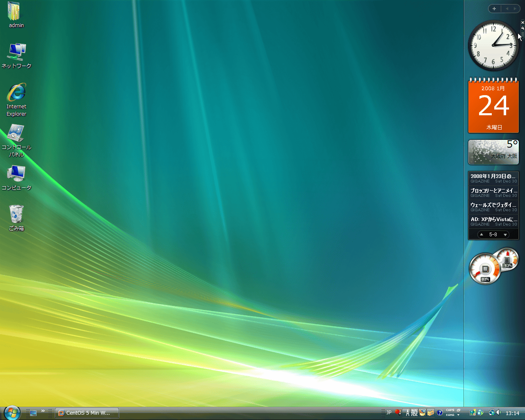Click the JP language indicator
The image size is (525, 420).
tap(388, 412)
